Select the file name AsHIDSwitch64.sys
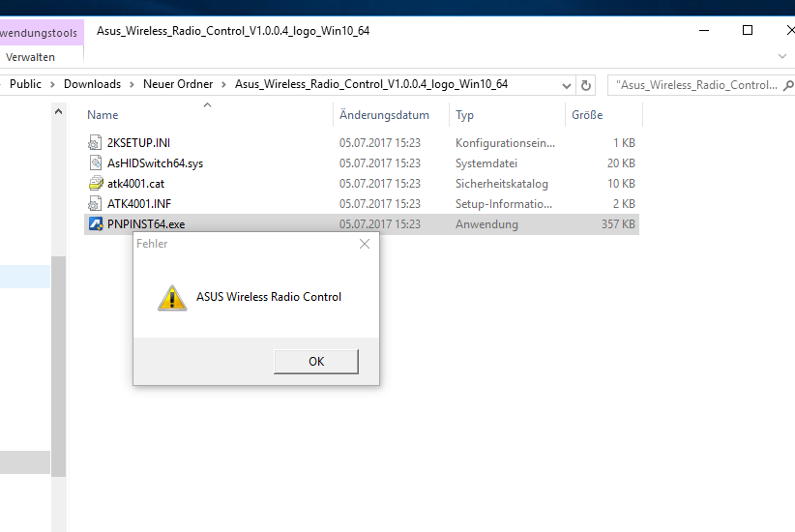 coord(155,163)
